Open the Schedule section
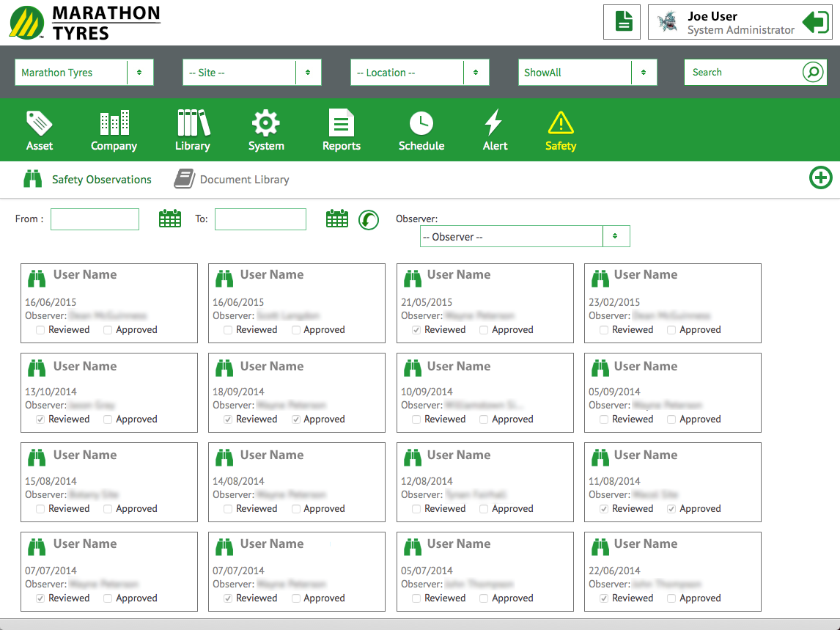 click(x=421, y=131)
